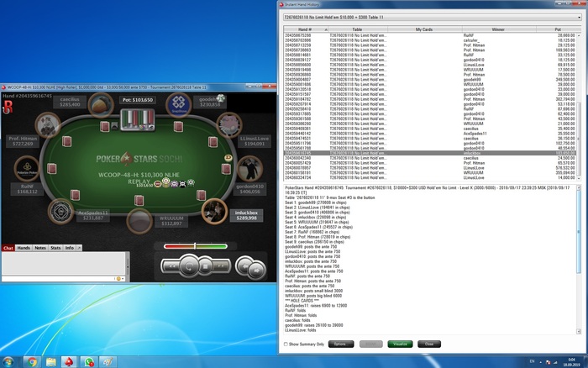Adjust the replay speed slider
The height and width of the screenshot is (368, 588).
(196, 246)
